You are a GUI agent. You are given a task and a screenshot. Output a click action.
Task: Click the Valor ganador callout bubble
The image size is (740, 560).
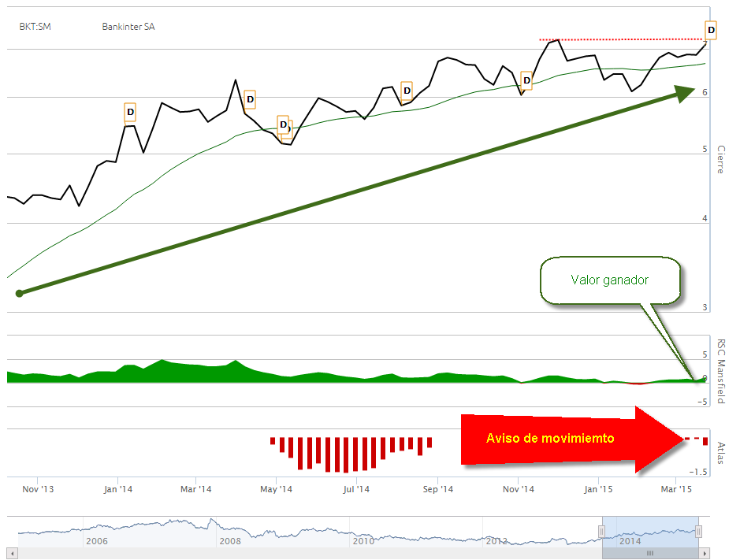pyautogui.click(x=610, y=280)
